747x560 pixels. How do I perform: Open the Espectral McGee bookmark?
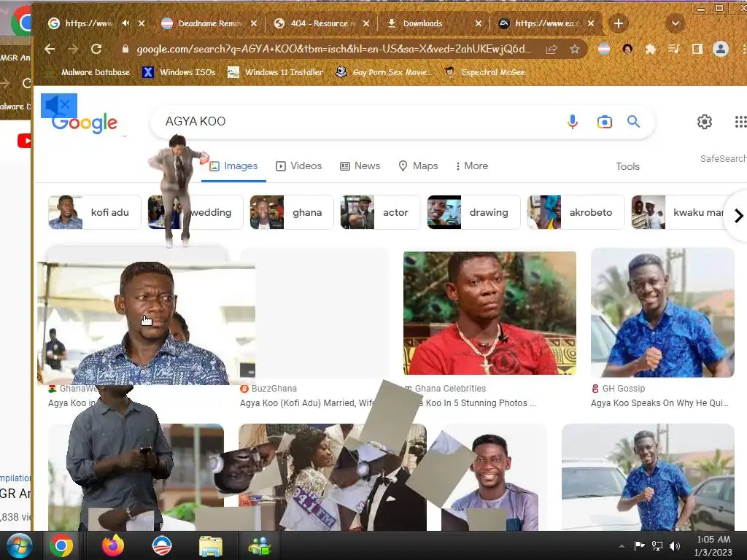click(484, 72)
